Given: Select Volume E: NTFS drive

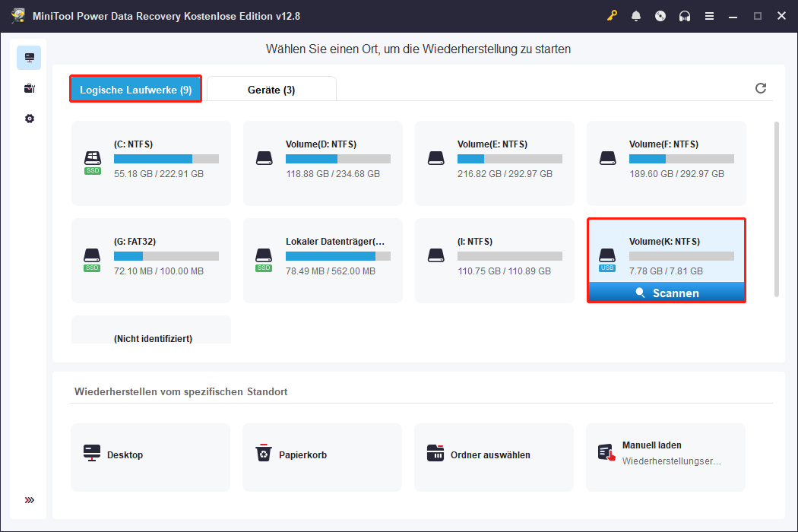Looking at the screenshot, I should (495, 163).
